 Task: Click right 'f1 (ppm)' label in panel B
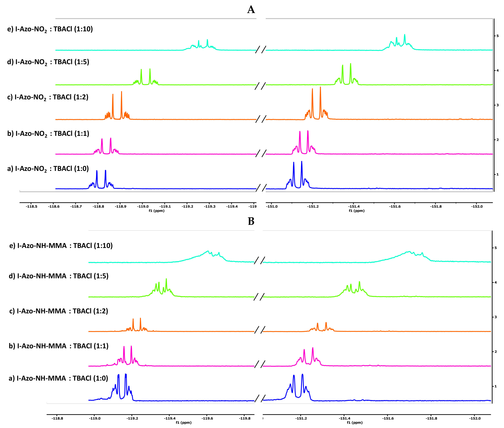click(x=355, y=422)
